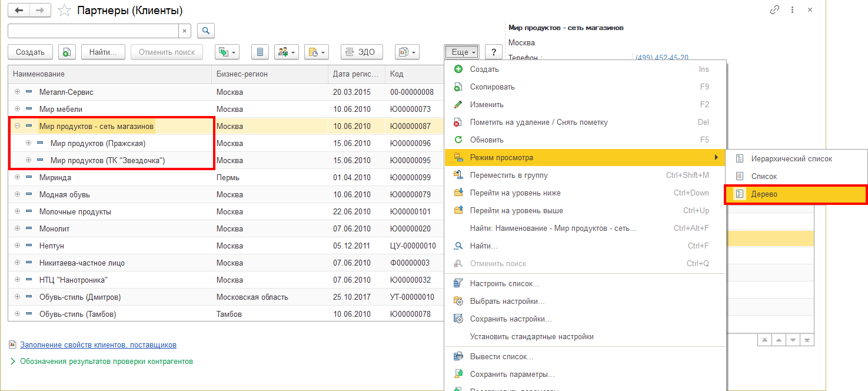Collapse the Мир продуктов - сеть магазинов node
This screenshot has height=391, width=868.
[x=17, y=126]
